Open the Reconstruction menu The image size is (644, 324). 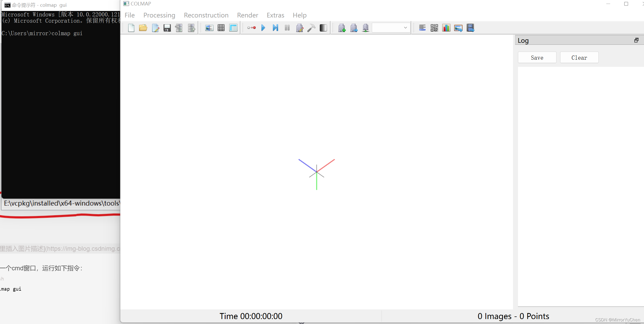[206, 15]
